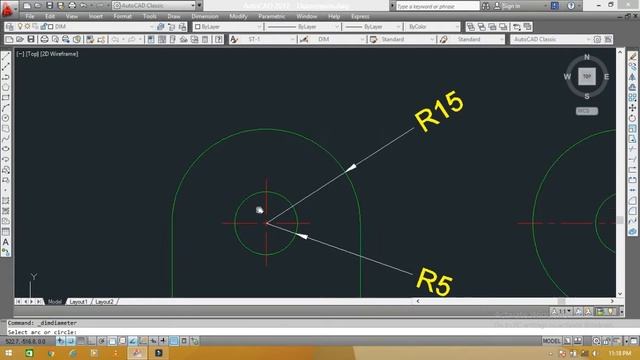Viewport: 640px width, 360px height.
Task: Click [2D Wireframe] visual style label
Action: click(59, 53)
